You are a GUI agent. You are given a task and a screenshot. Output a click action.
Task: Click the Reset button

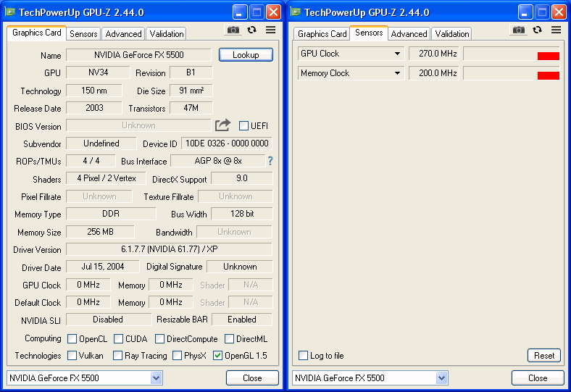point(544,356)
